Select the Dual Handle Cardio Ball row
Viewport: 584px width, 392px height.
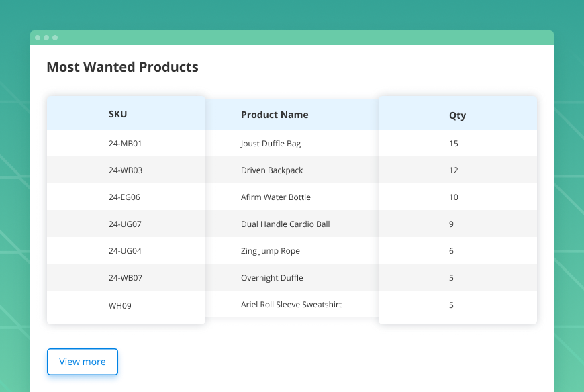click(285, 224)
